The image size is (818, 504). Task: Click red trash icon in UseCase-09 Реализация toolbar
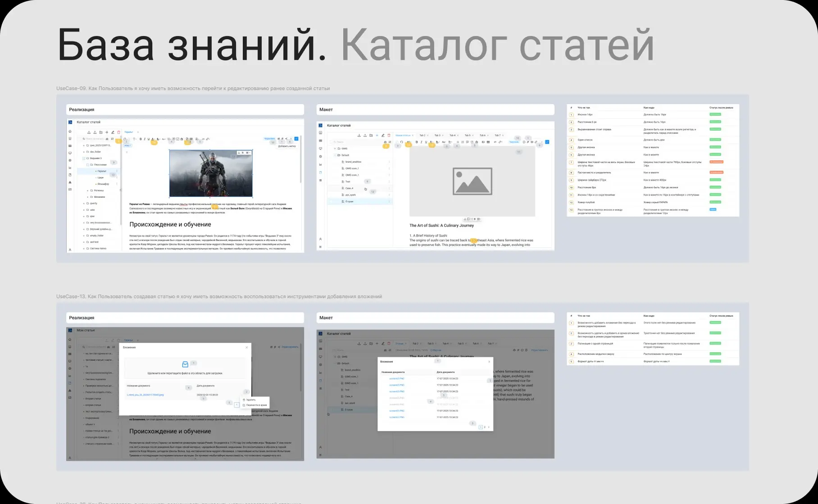point(119,132)
